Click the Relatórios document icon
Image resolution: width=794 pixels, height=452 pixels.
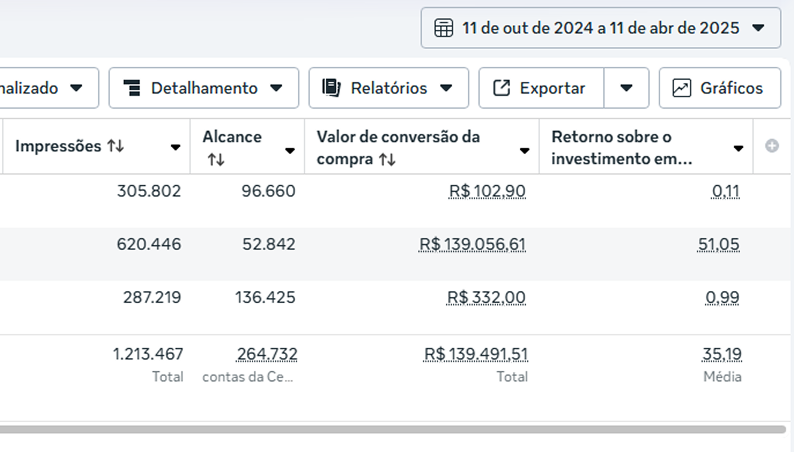click(332, 88)
